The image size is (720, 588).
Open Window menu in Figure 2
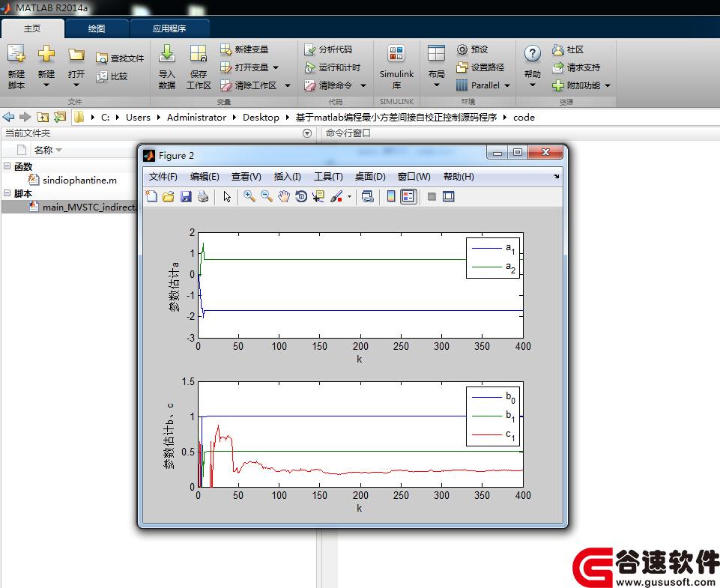click(x=414, y=177)
